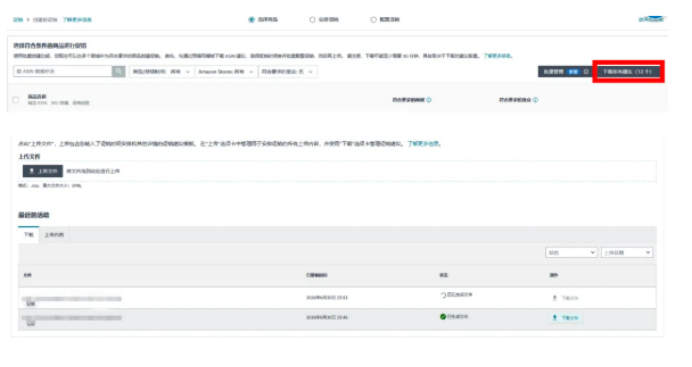
Task: Click the greyed download icon in the first file row
Action: (555, 298)
